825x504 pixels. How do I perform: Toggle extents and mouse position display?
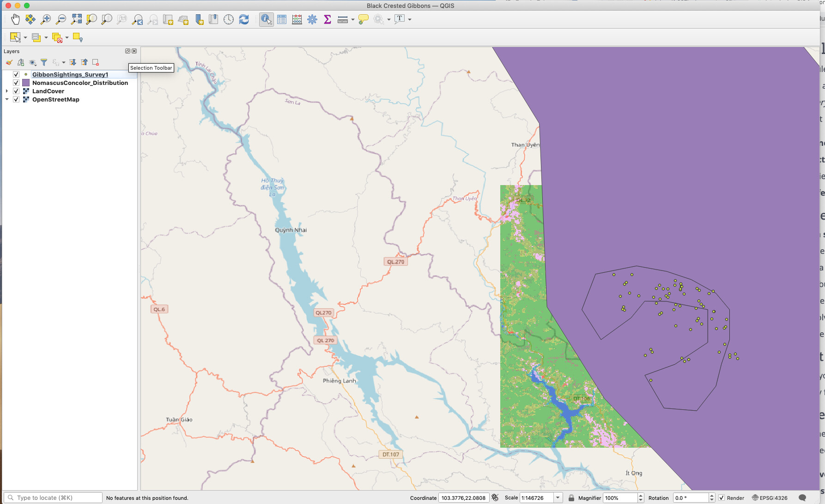495,498
